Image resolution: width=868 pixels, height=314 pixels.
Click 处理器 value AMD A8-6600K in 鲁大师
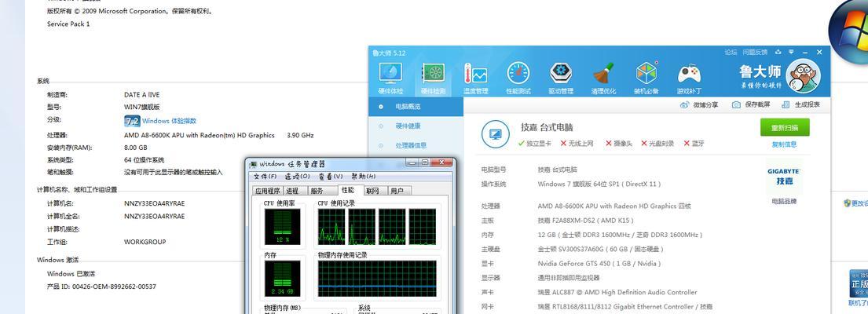[614, 206]
